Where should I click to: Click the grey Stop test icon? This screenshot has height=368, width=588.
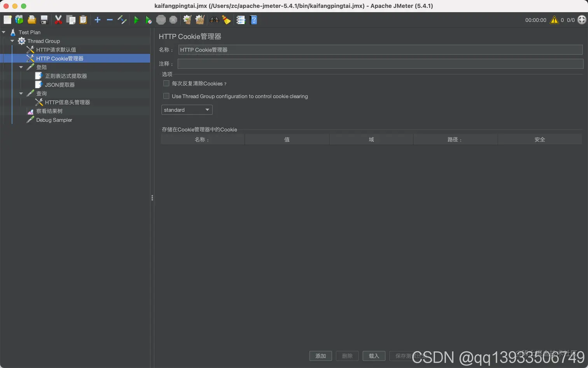click(161, 20)
